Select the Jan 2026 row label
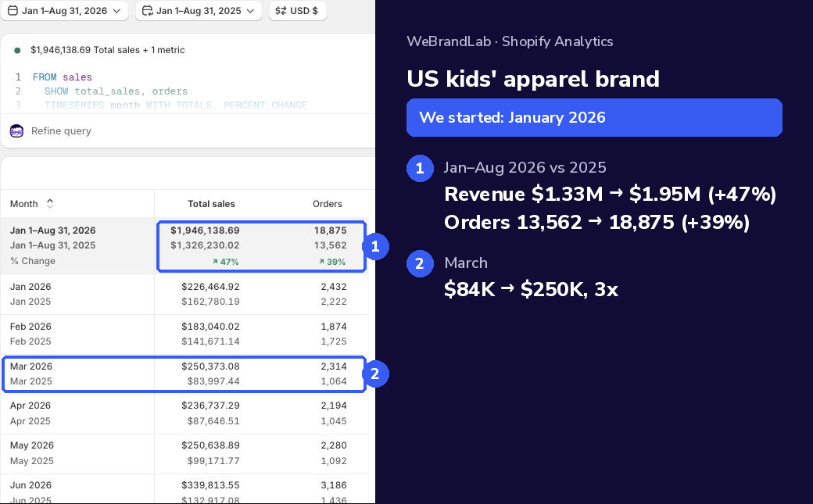The image size is (813, 504). tap(30, 286)
